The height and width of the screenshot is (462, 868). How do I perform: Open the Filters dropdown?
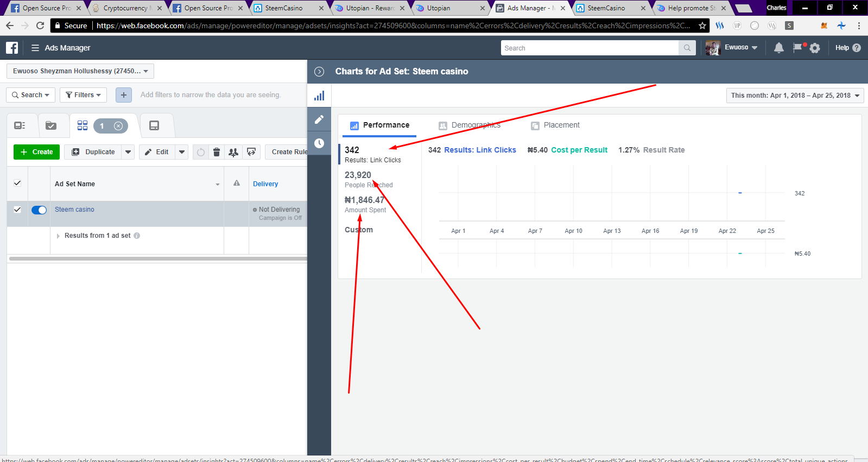[x=83, y=95]
